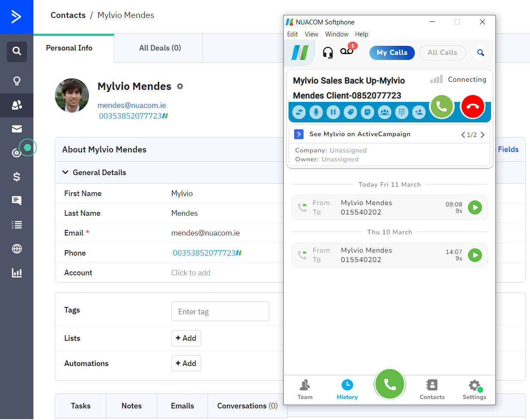Click Add button for Lists
Screen dimensions: 530x420
tap(186, 338)
